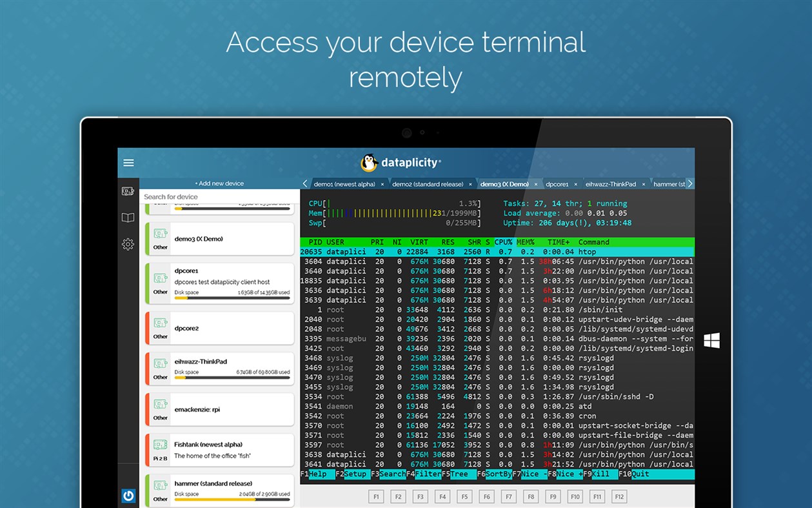Viewport: 812px width, 508px height.
Task: Switch to the demo1 (newest alpha) tab
Action: point(344,183)
